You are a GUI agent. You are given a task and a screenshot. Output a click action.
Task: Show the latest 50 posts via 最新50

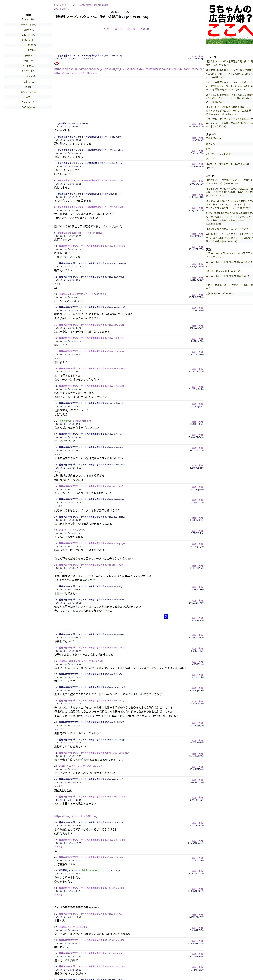click(144, 29)
